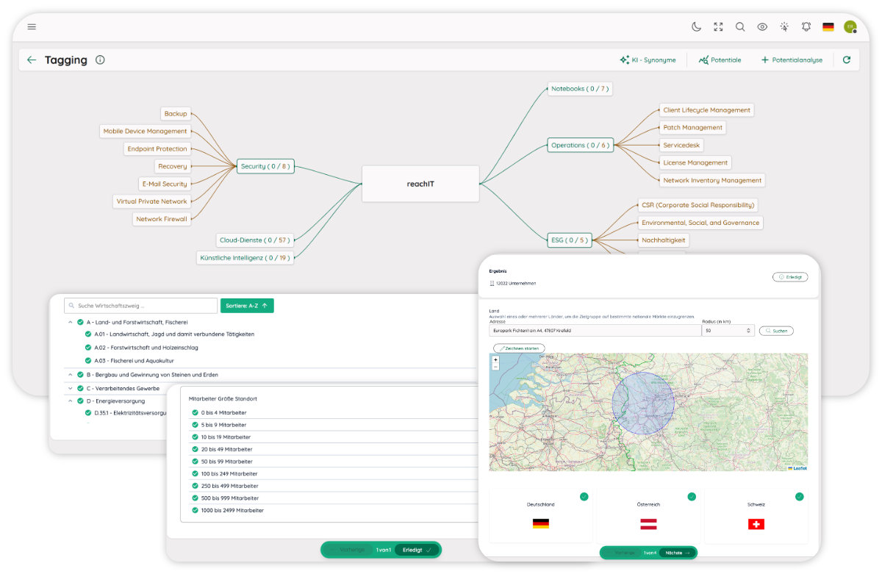Open Tagging info icon

(100, 60)
